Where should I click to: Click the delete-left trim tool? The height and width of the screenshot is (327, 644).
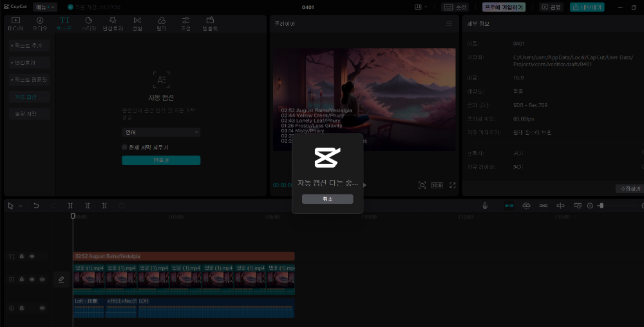pos(88,206)
